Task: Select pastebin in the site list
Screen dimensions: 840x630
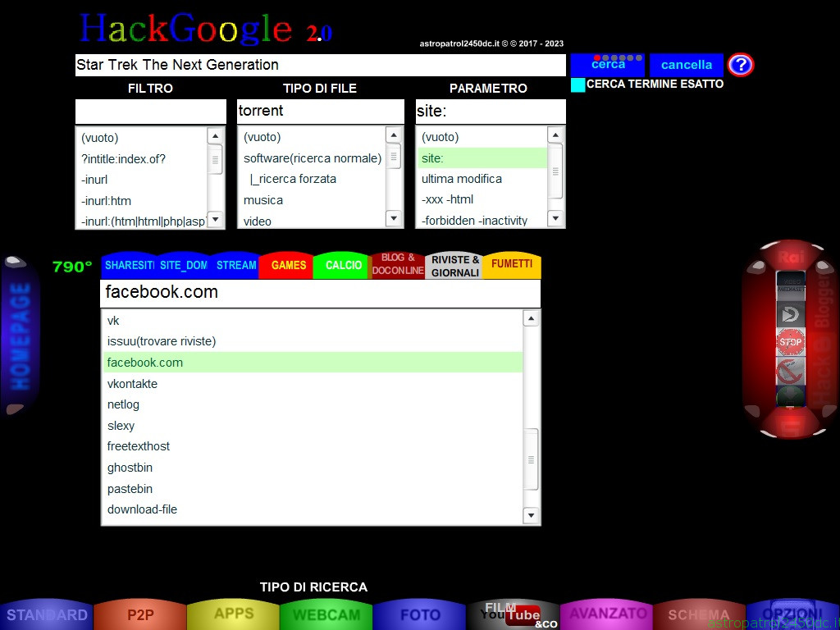Action: click(x=313, y=489)
